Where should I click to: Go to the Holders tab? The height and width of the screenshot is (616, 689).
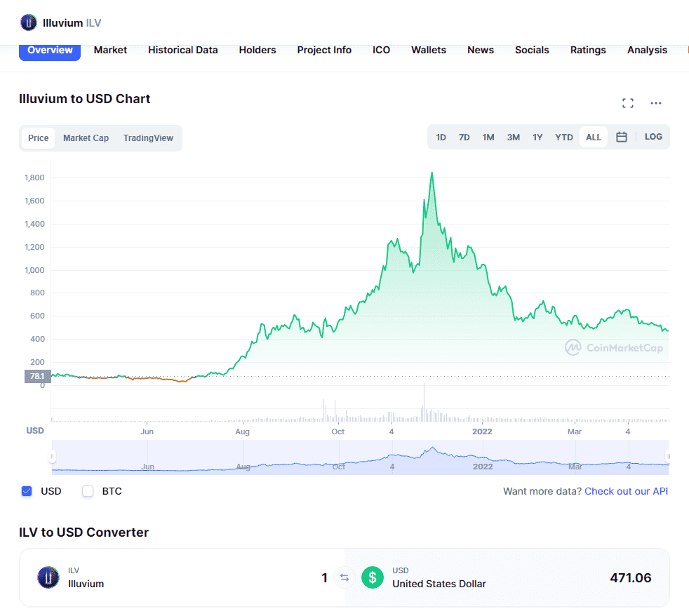pyautogui.click(x=257, y=50)
